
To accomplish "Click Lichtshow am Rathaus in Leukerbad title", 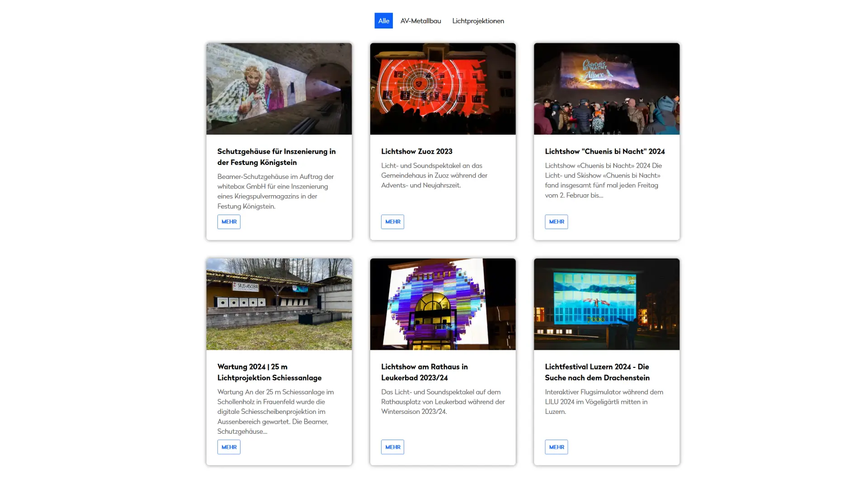I will (x=424, y=372).
